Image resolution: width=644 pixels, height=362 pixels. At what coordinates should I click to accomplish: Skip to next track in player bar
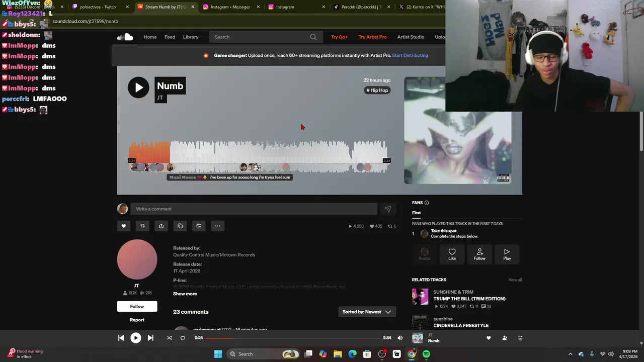(x=150, y=338)
